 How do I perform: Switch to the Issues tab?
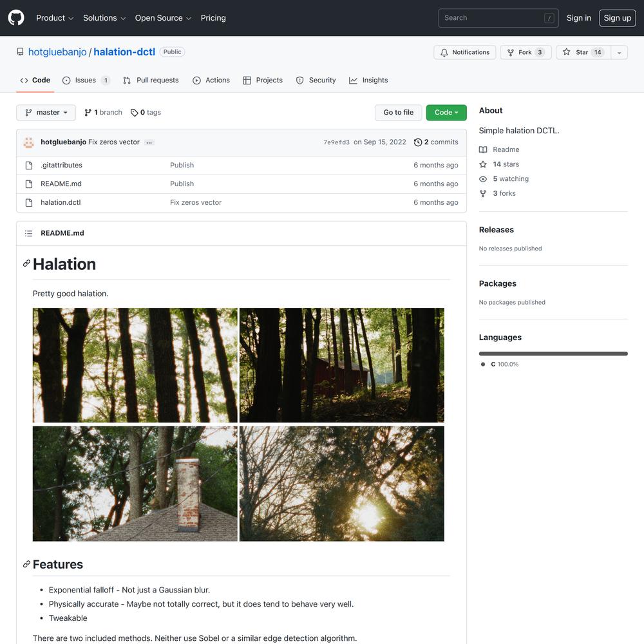pos(86,80)
